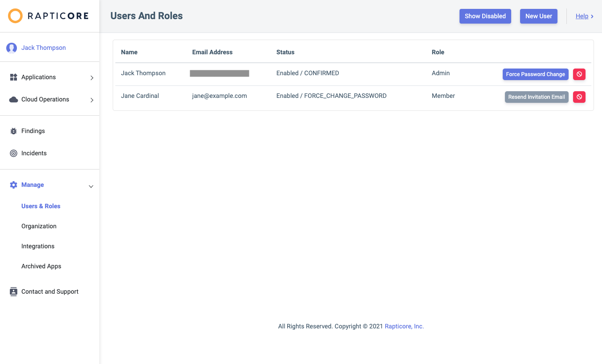The width and height of the screenshot is (602, 364).
Task: Click the Findings bug icon
Action: [x=13, y=131]
